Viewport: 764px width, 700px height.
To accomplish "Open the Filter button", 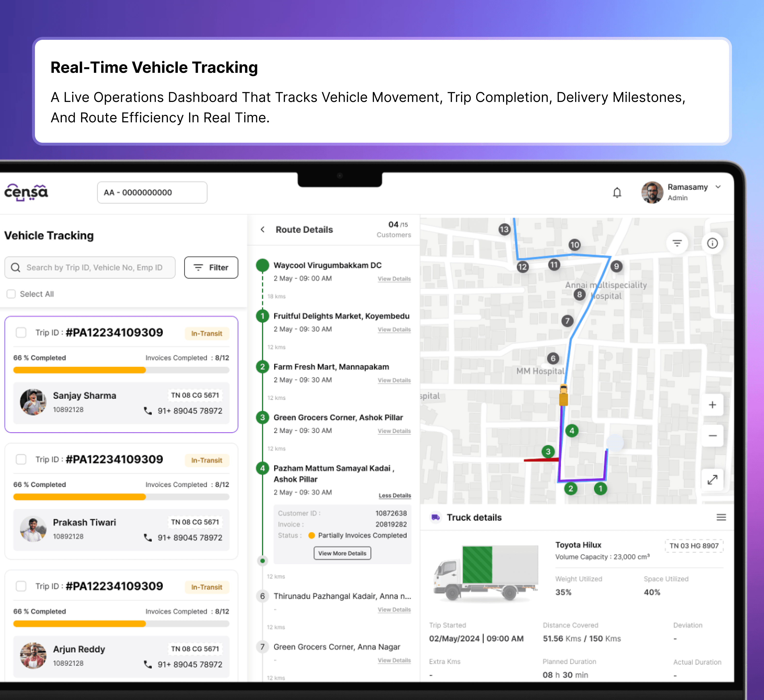I will tap(211, 267).
